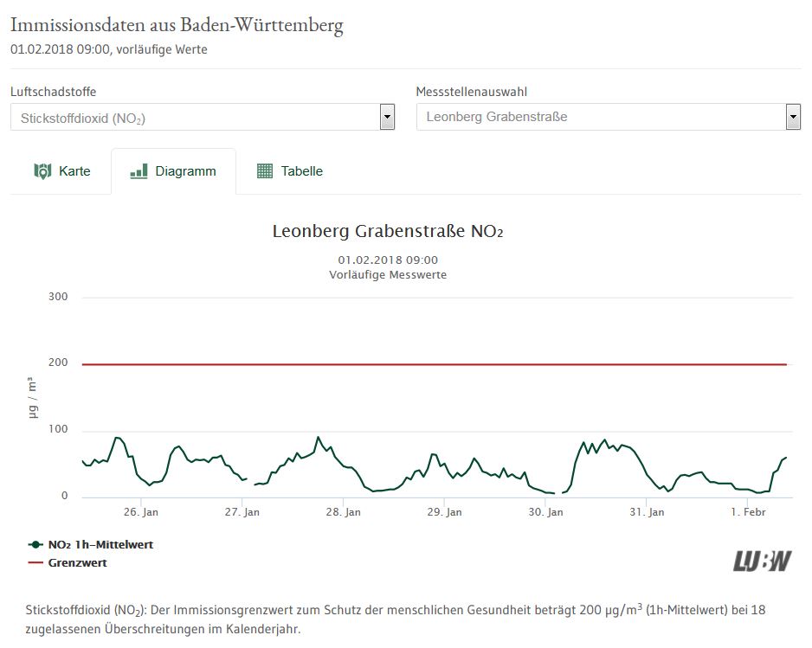Click the 28. Jan x-axis label

pos(343,512)
